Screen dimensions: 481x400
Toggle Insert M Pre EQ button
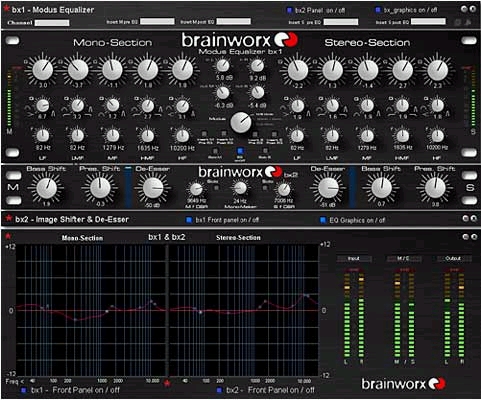pos(205,134)
